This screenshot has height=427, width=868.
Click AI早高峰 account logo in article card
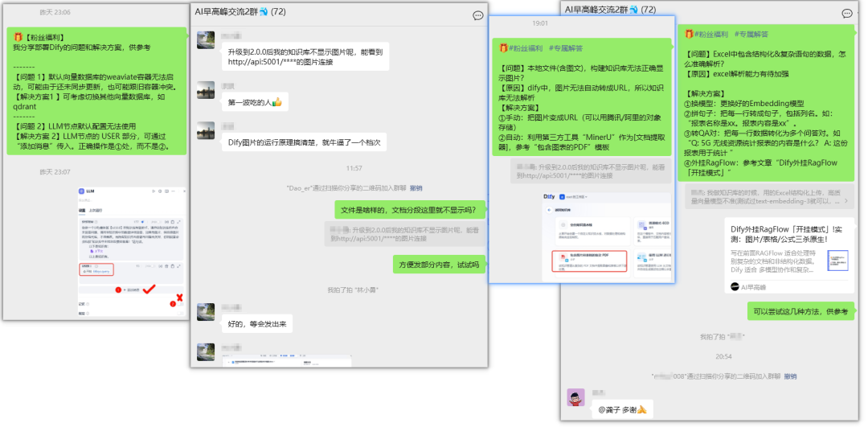click(x=735, y=286)
